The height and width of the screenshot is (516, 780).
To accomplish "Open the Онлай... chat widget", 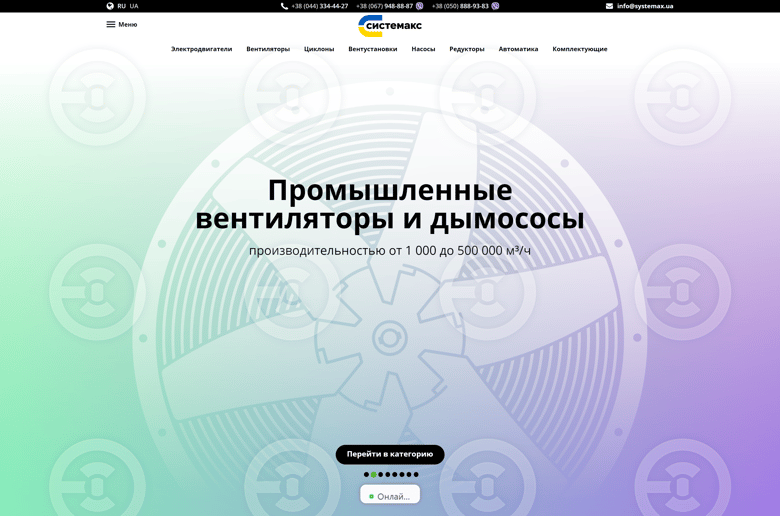I will click(390, 495).
